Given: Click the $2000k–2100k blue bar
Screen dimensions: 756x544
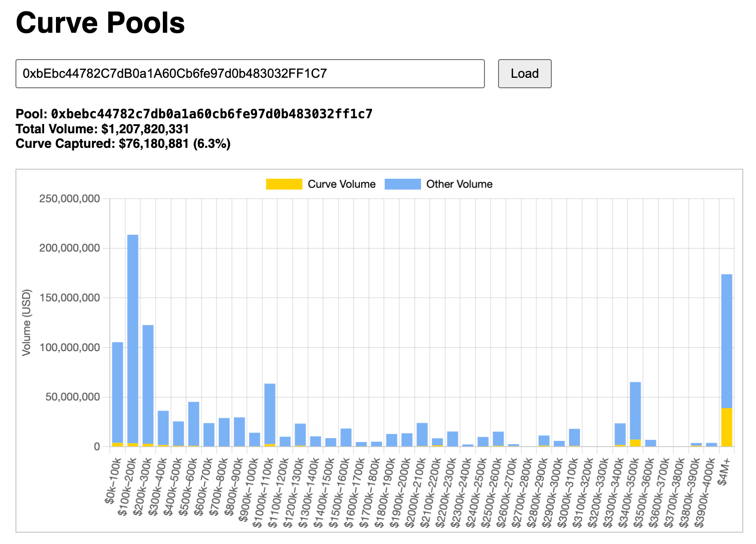Looking at the screenshot, I should [422, 434].
